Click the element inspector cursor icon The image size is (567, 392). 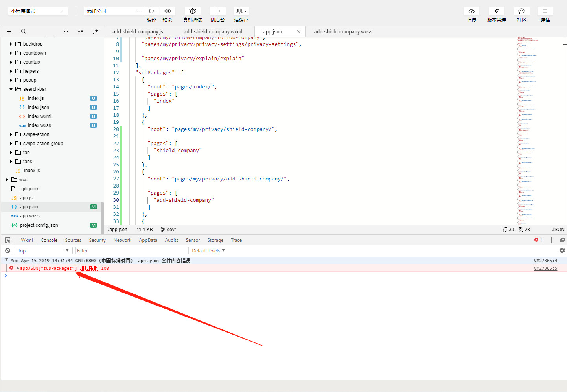tap(7, 240)
